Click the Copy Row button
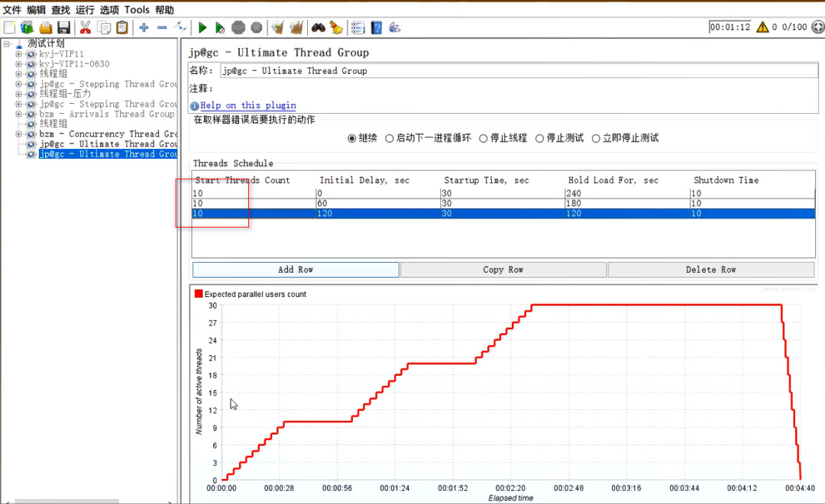The image size is (825, 504). (x=503, y=270)
